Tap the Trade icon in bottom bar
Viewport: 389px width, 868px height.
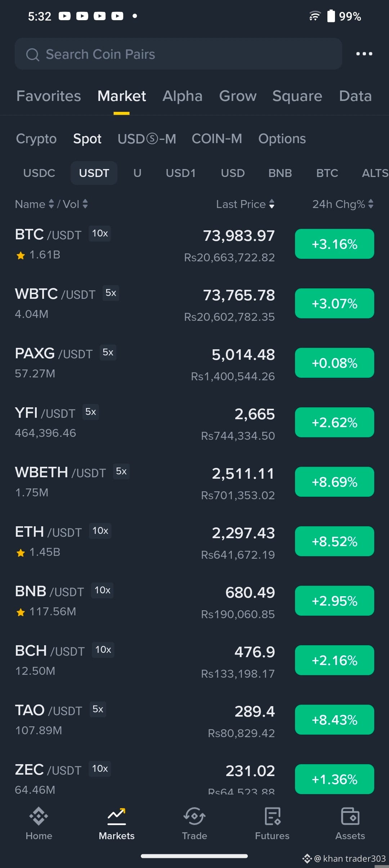click(194, 816)
